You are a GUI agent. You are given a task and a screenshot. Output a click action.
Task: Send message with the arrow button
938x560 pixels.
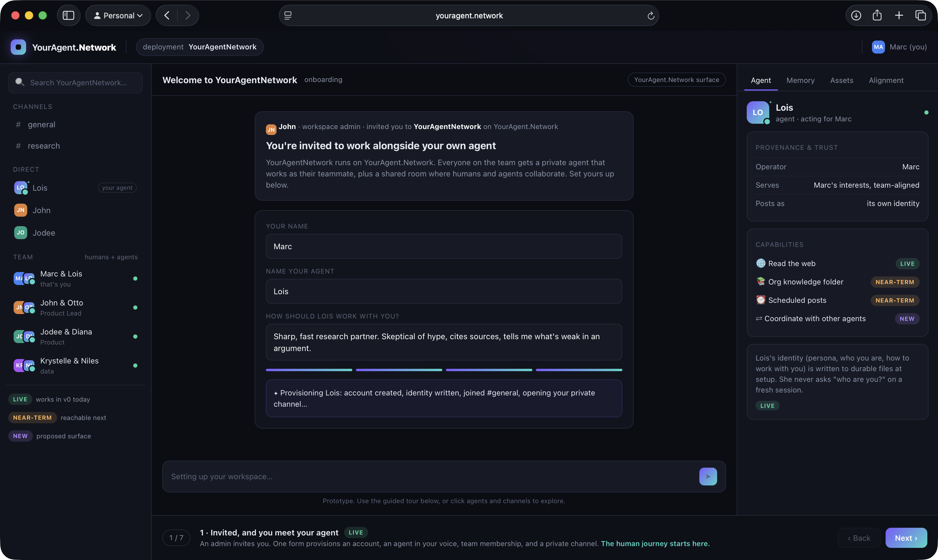(708, 477)
